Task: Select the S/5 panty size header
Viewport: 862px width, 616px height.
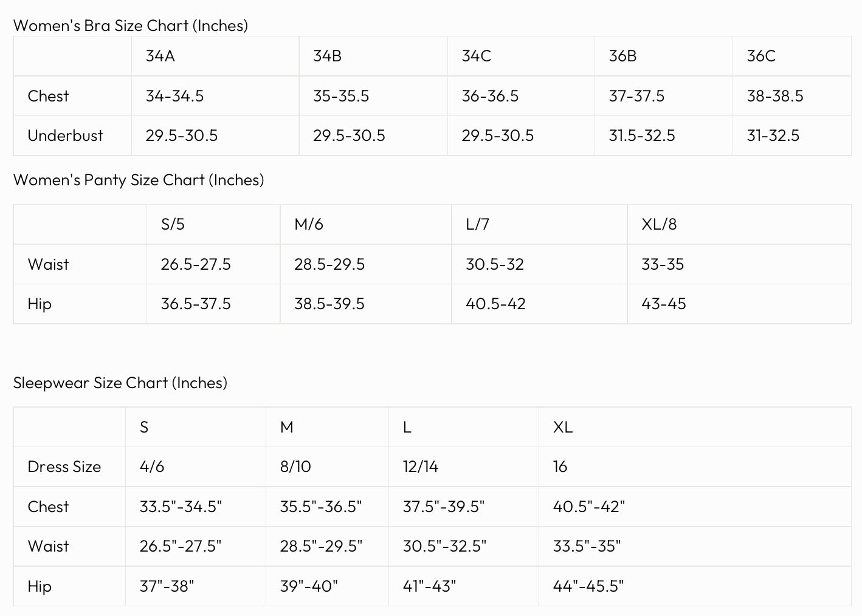Action: click(173, 224)
